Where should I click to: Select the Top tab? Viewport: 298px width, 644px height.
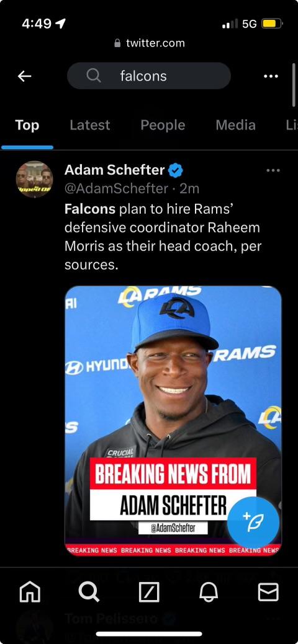click(27, 125)
